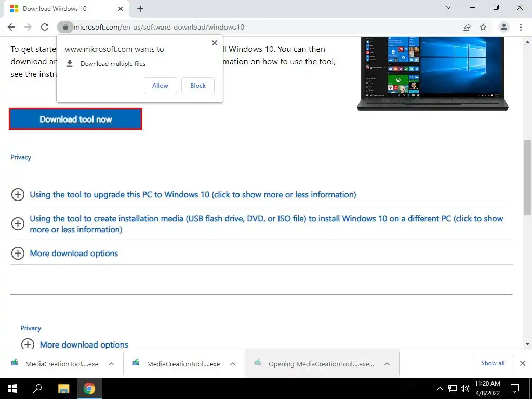Close the downloads bar
The height and width of the screenshot is (399, 532).
pyautogui.click(x=523, y=363)
